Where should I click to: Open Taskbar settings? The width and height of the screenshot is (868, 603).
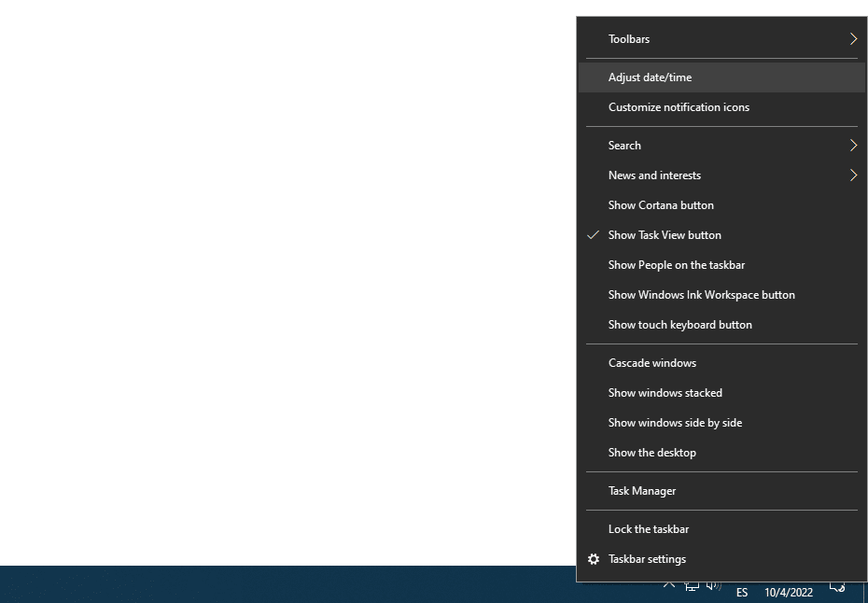pyautogui.click(x=647, y=558)
